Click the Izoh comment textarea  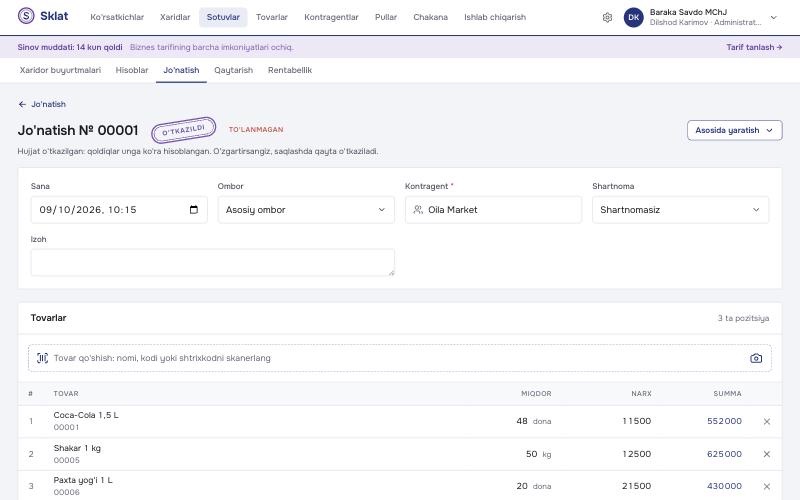(x=212, y=262)
